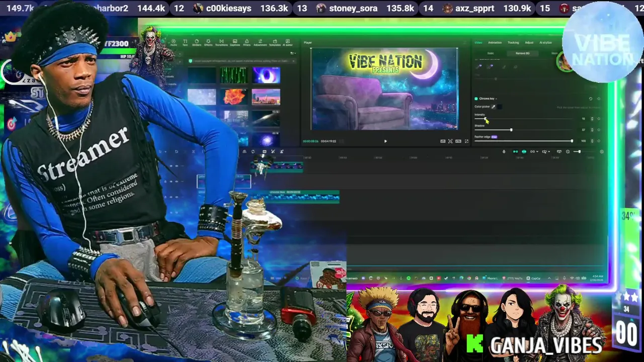Image resolution: width=644 pixels, height=362 pixels.
Task: Toggle the Shadow keyframe diamond
Action: (x=599, y=130)
